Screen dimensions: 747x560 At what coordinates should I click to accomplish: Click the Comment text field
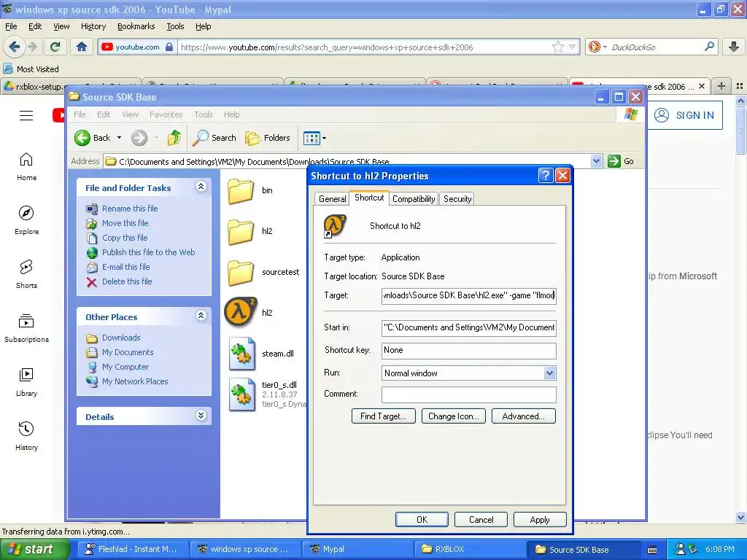(x=468, y=394)
